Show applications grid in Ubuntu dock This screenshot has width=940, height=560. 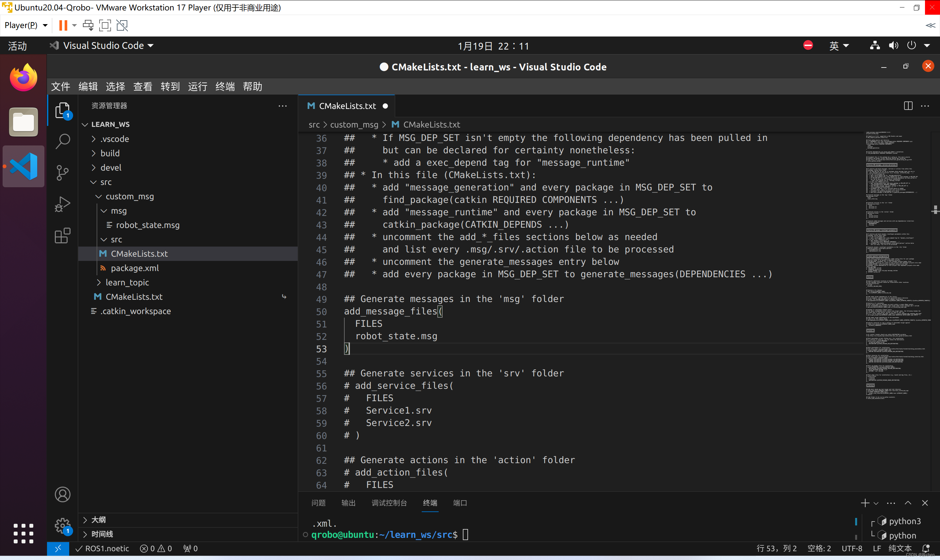click(x=23, y=533)
